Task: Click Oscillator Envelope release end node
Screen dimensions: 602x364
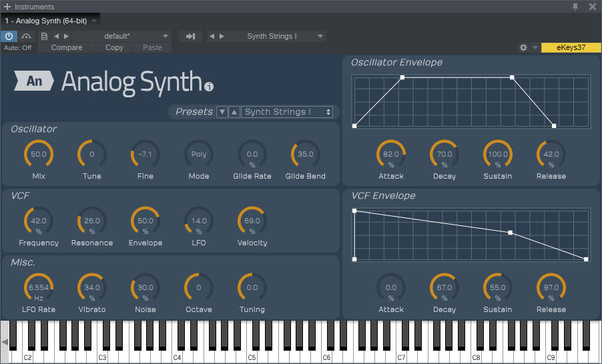Action: pos(554,126)
